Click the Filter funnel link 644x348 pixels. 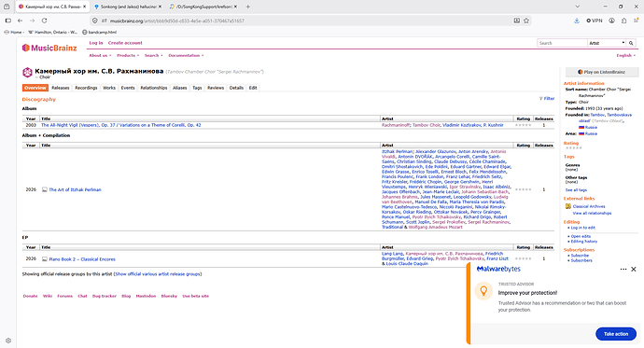pyautogui.click(x=547, y=99)
